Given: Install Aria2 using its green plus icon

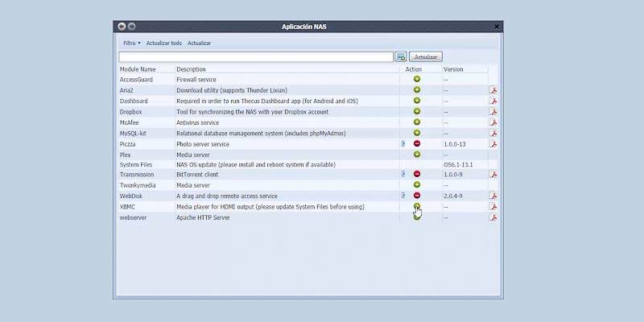Looking at the screenshot, I should (x=417, y=89).
